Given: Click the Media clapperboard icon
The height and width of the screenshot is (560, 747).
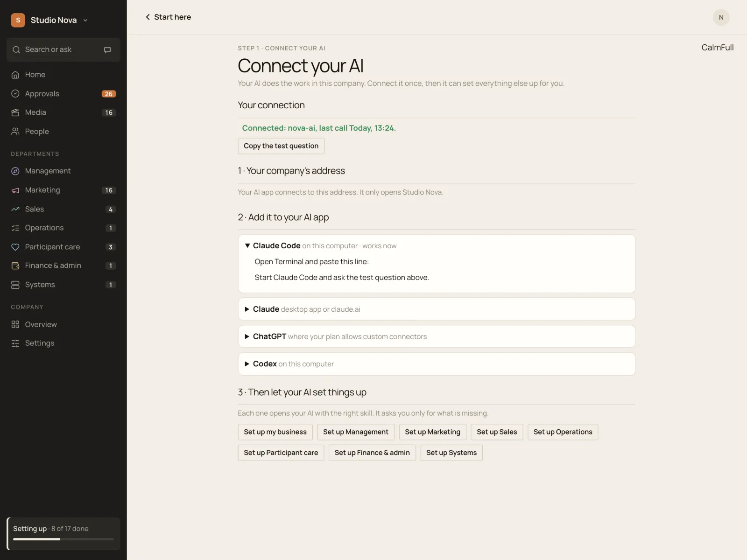Looking at the screenshot, I should coord(15,112).
